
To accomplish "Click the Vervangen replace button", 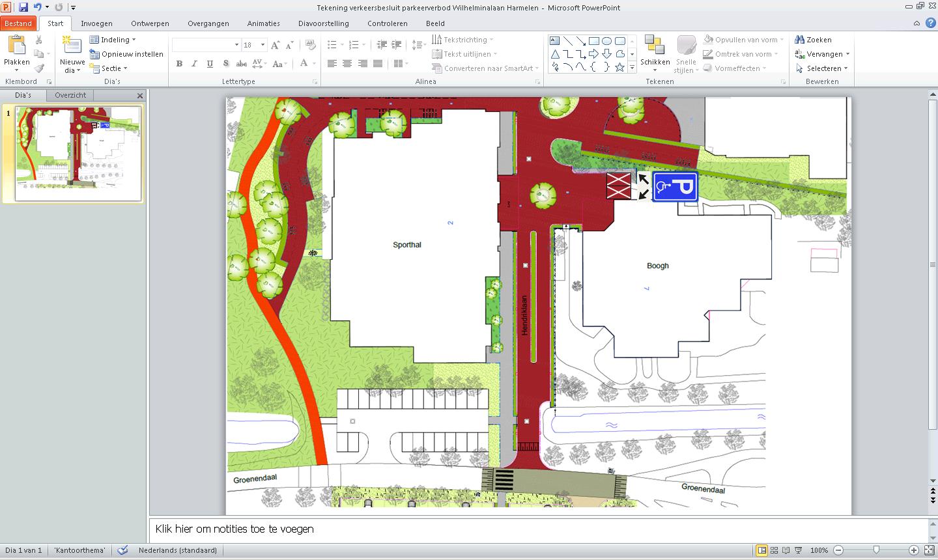I will [x=824, y=54].
